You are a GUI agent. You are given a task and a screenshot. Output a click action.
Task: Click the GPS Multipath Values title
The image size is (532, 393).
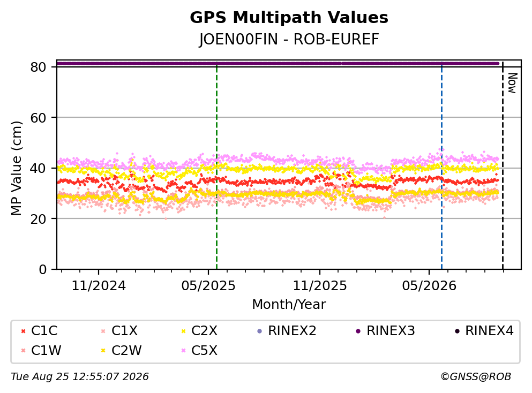(x=289, y=18)
